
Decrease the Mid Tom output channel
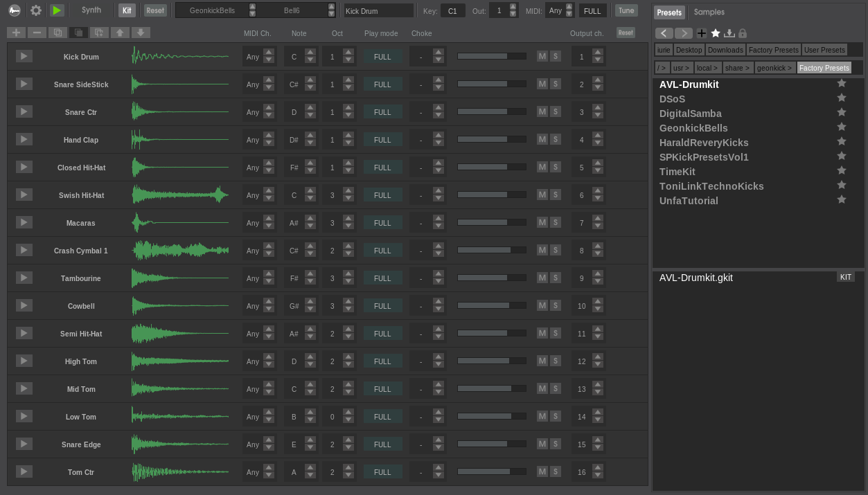(x=598, y=393)
